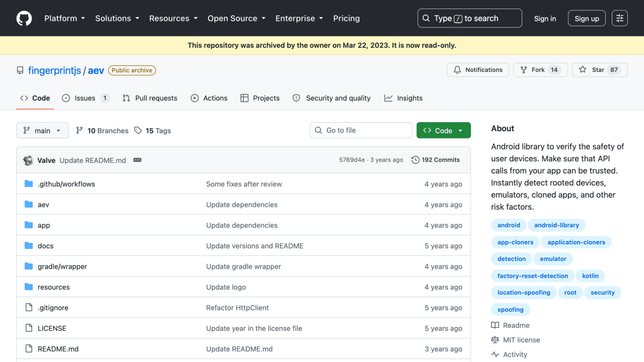
Task: Select the android topic tag
Action: click(x=509, y=225)
